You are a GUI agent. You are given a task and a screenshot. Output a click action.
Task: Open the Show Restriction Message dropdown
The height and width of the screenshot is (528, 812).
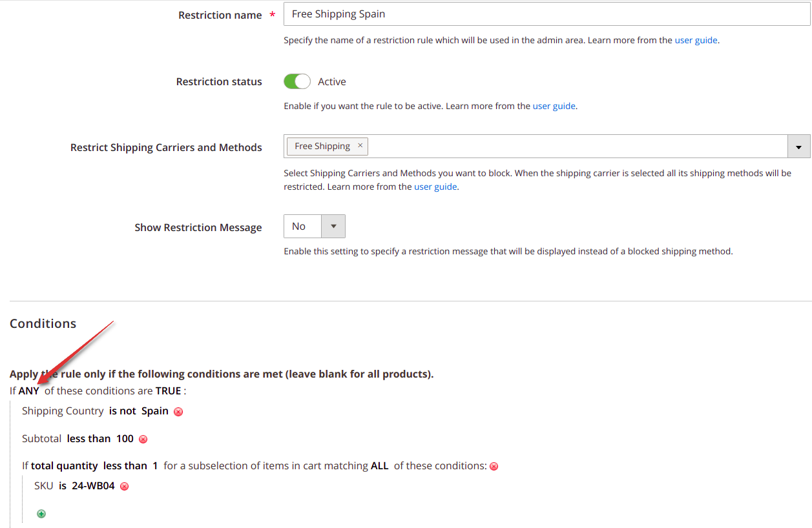pos(315,226)
